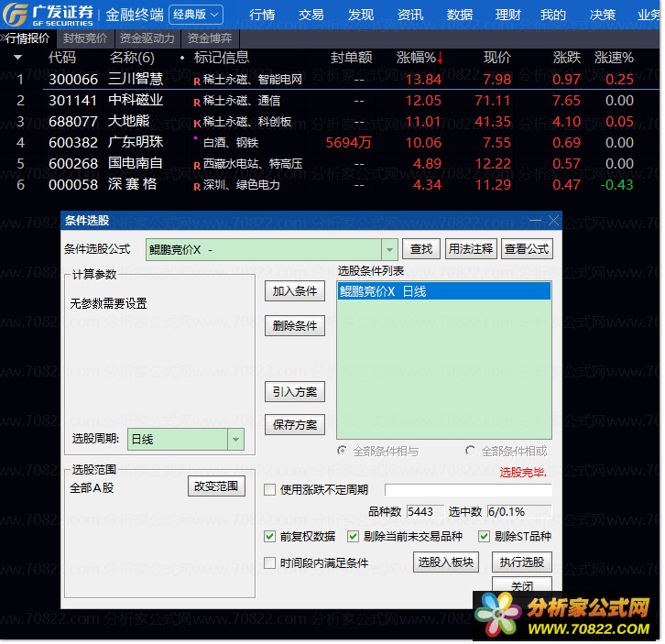Click the input field beside 使用涨跌不定周期
This screenshot has height=644, width=665.
468,490
